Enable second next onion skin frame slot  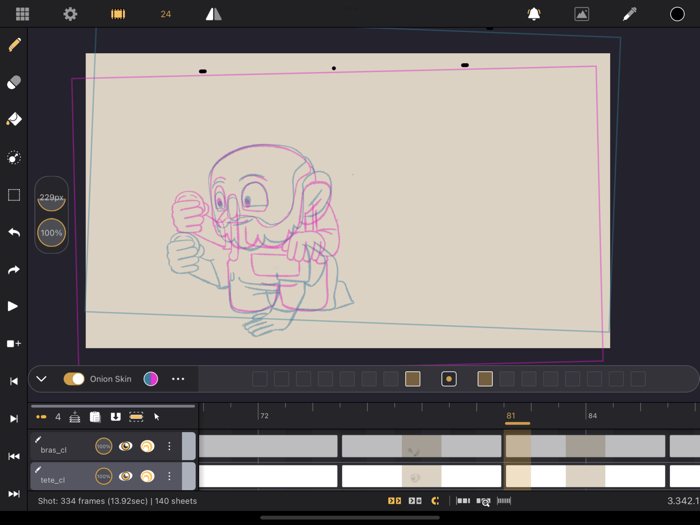point(507,379)
